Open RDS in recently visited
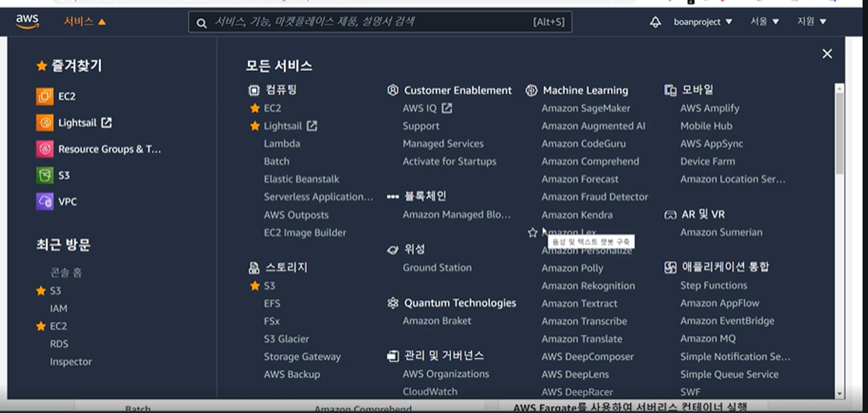This screenshot has width=868, height=413. pyautogui.click(x=59, y=344)
